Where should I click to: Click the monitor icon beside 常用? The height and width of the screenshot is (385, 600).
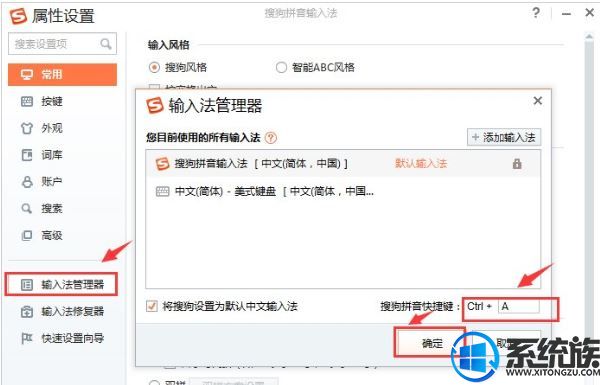(x=27, y=74)
